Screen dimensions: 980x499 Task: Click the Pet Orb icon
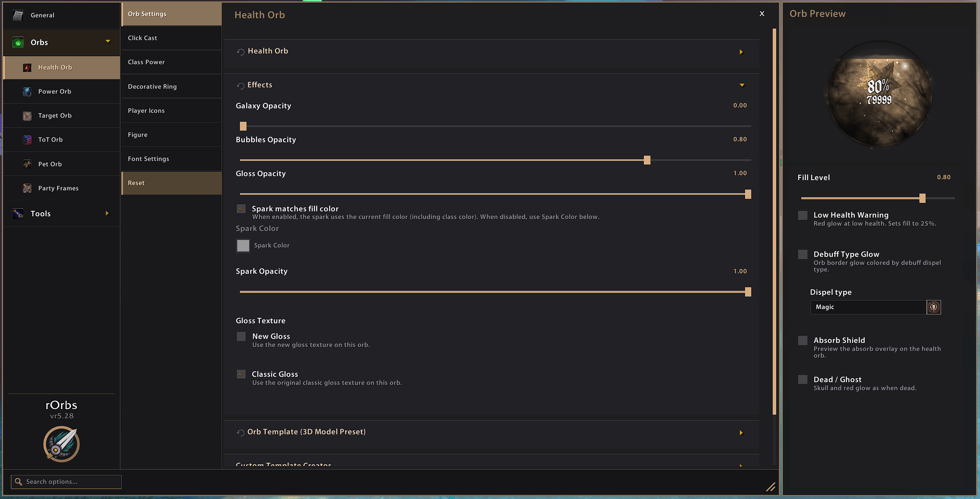[x=27, y=164]
